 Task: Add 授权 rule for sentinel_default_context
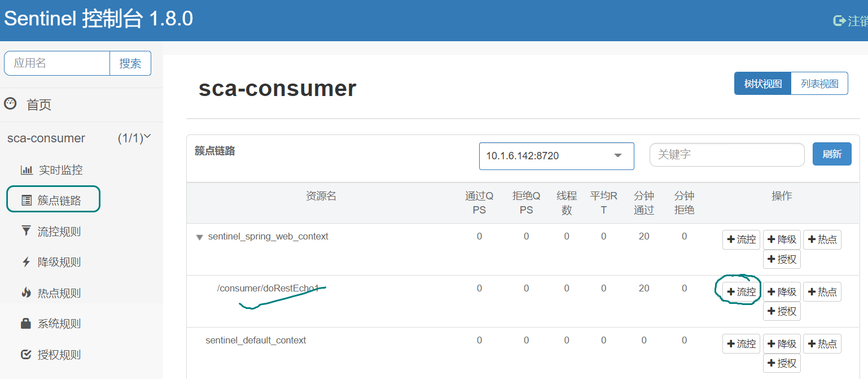coord(782,363)
